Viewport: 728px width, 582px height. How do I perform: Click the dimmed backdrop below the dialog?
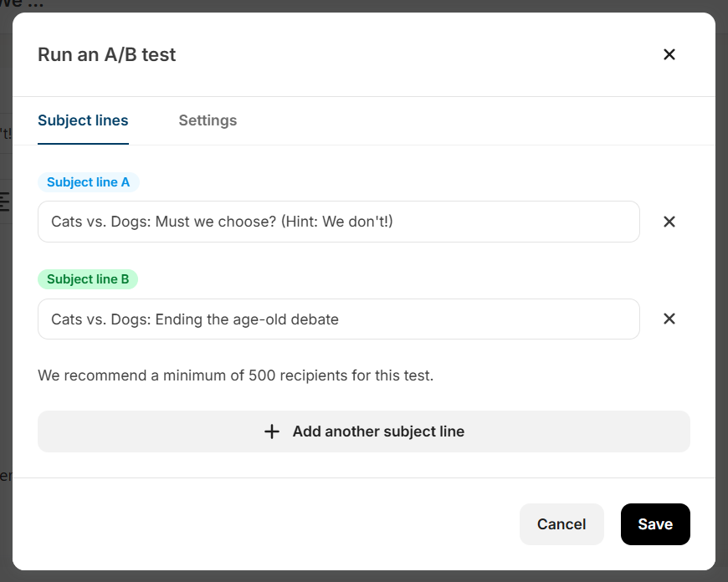point(364,577)
